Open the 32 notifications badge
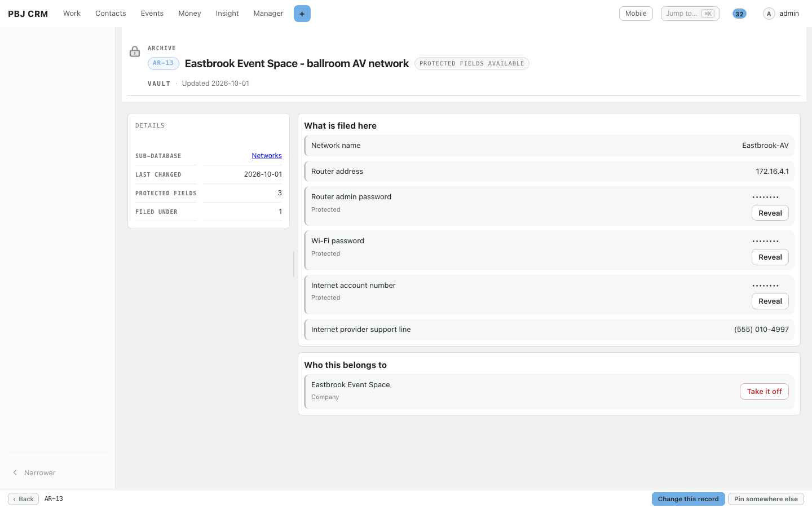The width and height of the screenshot is (812, 508). point(739,14)
